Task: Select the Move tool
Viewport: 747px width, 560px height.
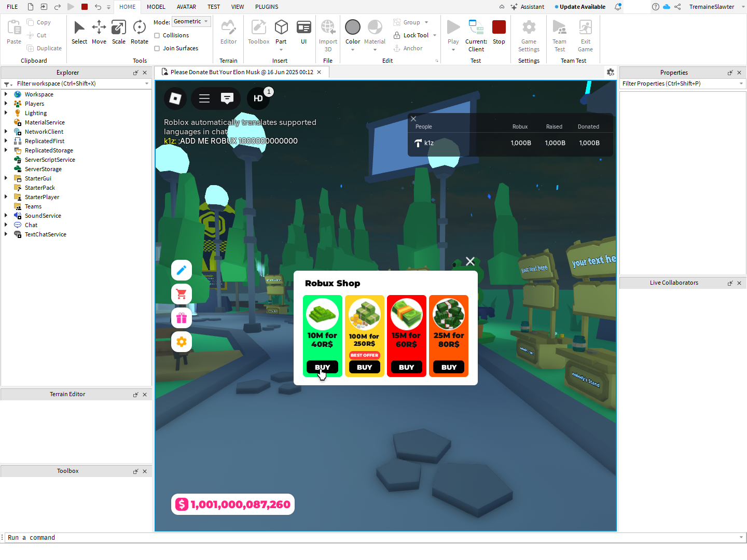Action: pos(99,32)
